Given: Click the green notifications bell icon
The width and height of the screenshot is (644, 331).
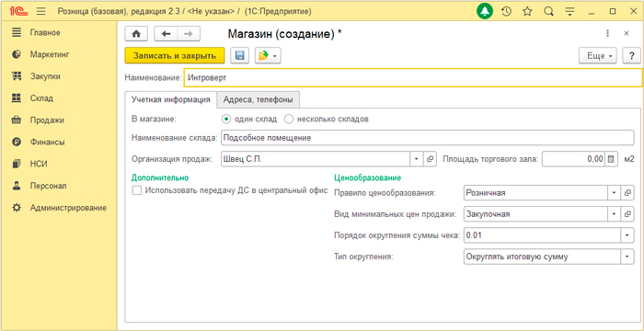Looking at the screenshot, I should point(485,12).
